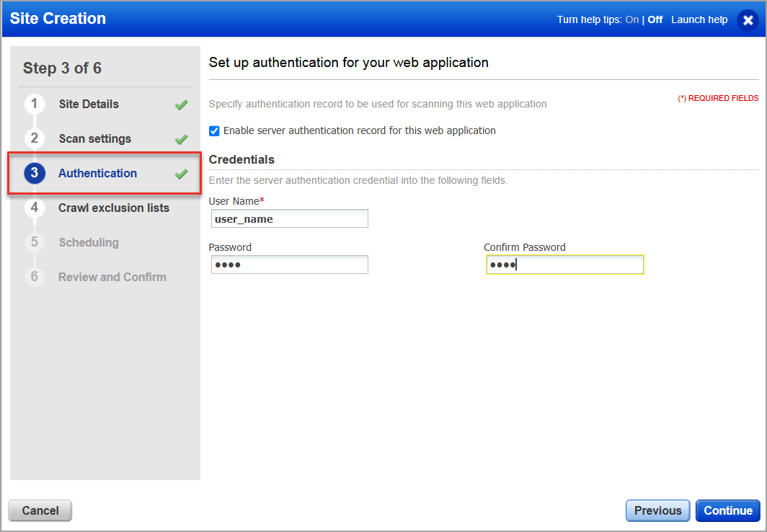Click the step 2 number circle

pyautogui.click(x=34, y=138)
